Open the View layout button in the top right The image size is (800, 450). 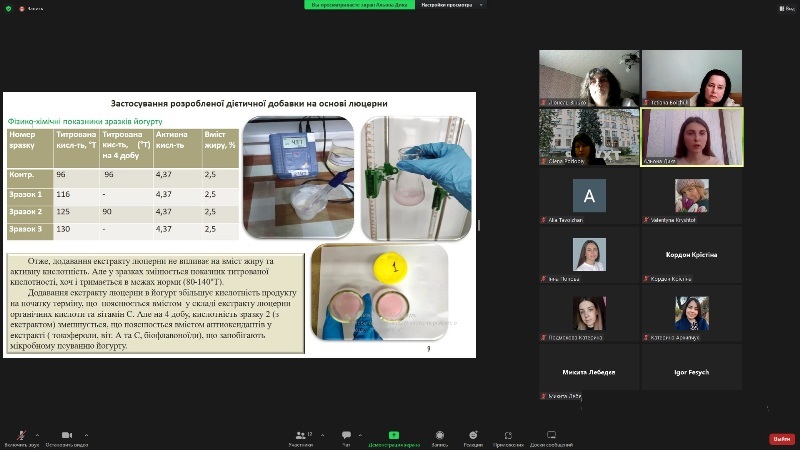(787, 9)
